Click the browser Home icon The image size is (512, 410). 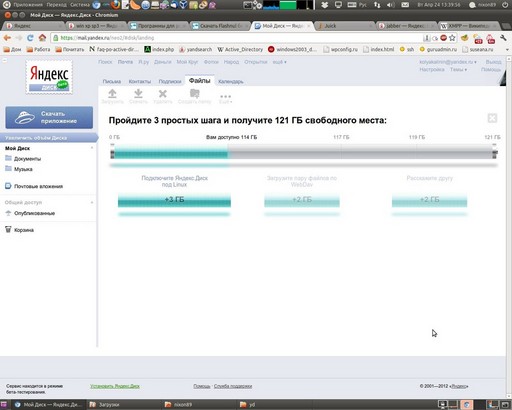[x=42, y=38]
